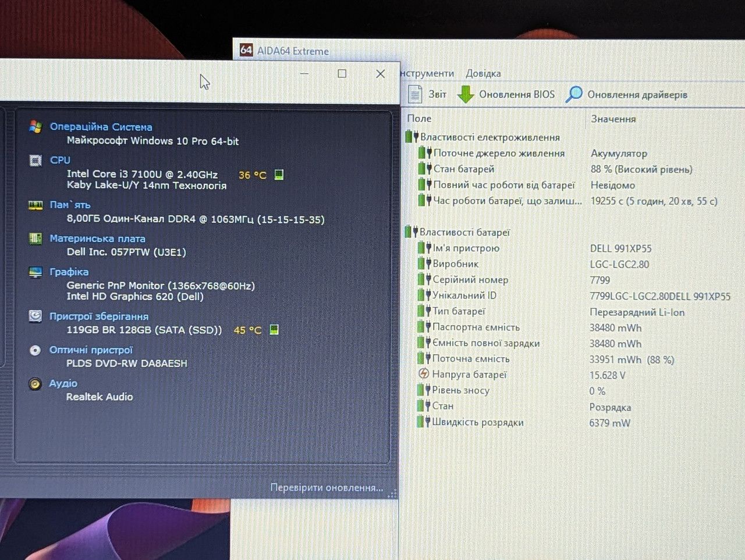The height and width of the screenshot is (560, 745).
Task: Click the icon beside Швидкість розрядки row
Action: pyautogui.click(x=424, y=422)
